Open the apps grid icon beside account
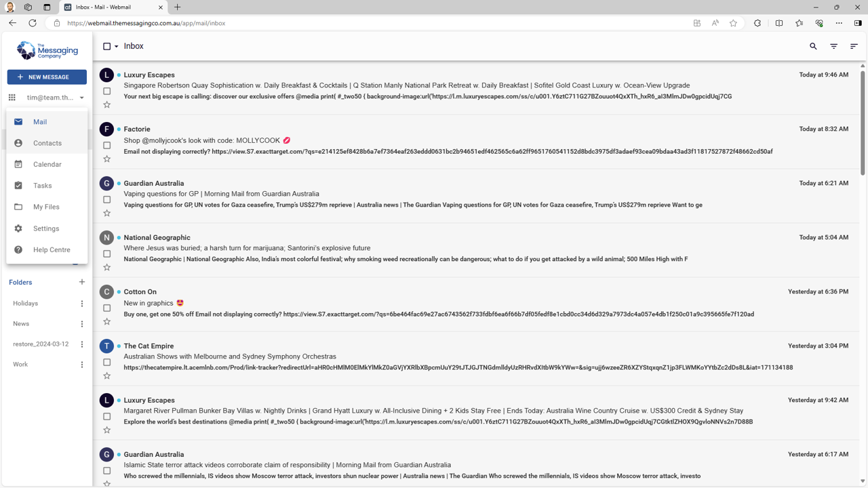The width and height of the screenshot is (868, 488). pos(12,98)
